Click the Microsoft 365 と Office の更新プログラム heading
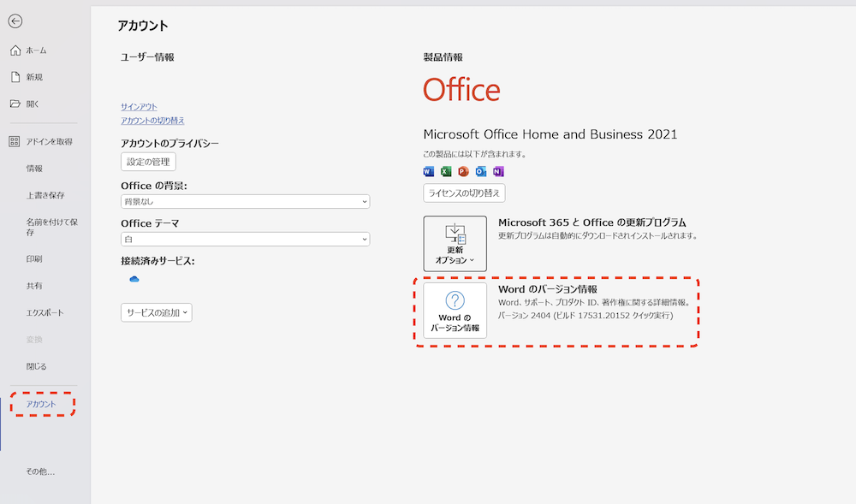Image resolution: width=856 pixels, height=504 pixels. click(x=592, y=222)
